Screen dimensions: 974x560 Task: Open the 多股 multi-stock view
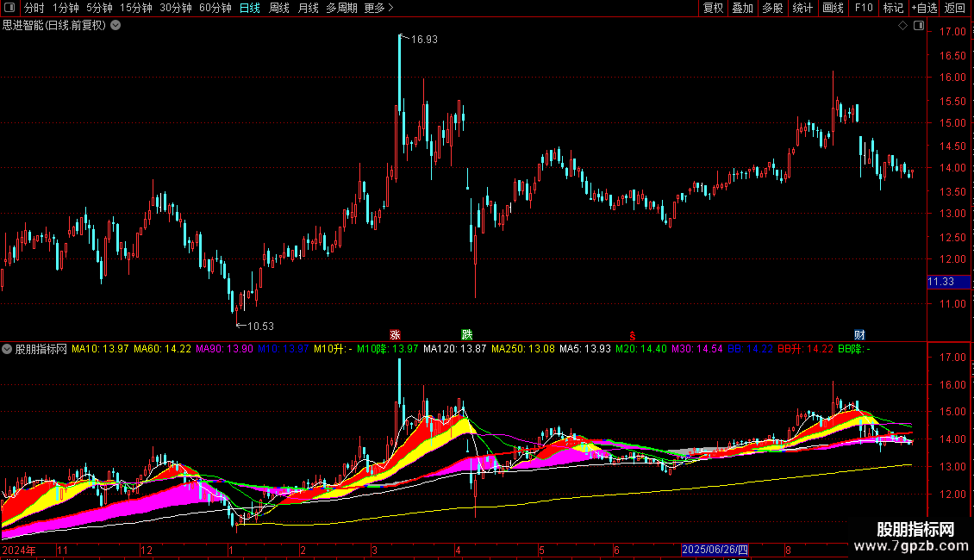tap(772, 8)
